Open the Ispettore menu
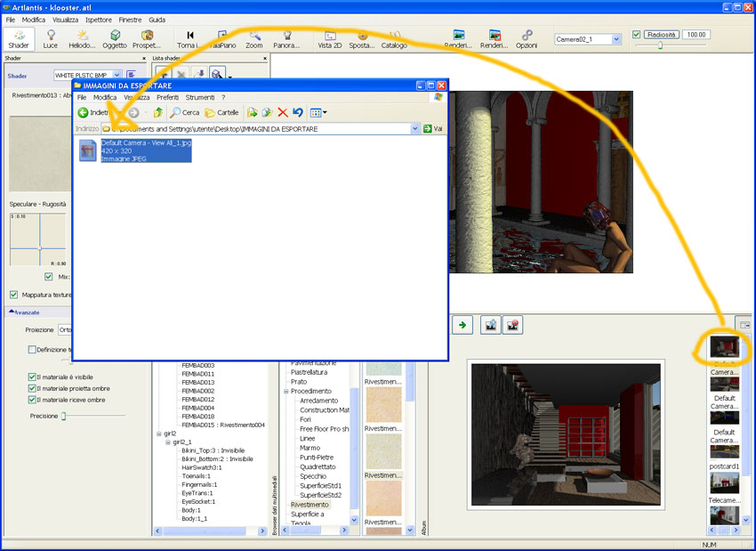Screen dimensions: 756x551 coord(99,19)
